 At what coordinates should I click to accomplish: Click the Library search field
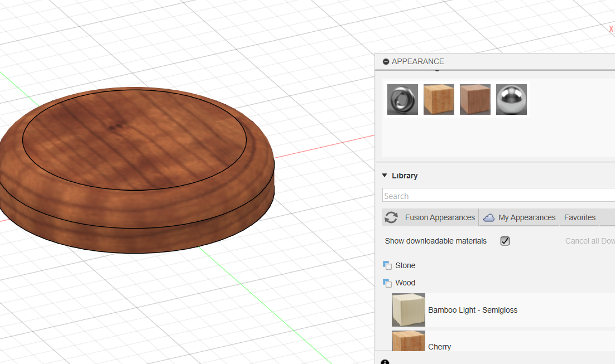pos(498,195)
